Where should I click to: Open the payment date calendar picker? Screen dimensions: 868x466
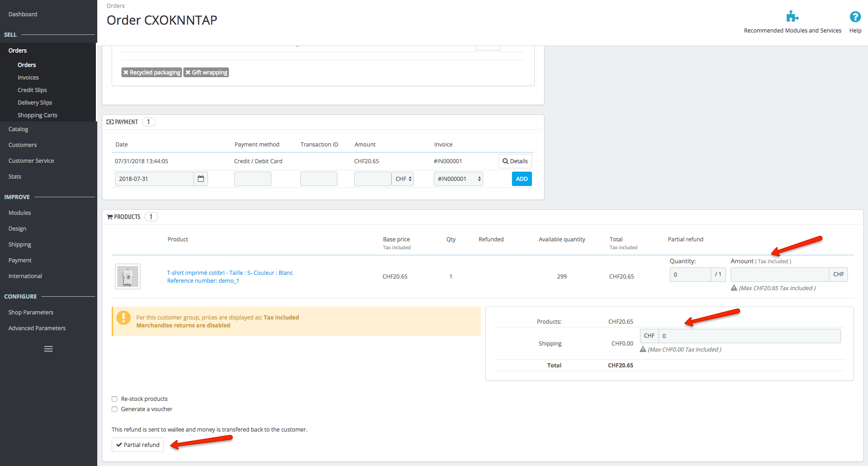click(201, 179)
